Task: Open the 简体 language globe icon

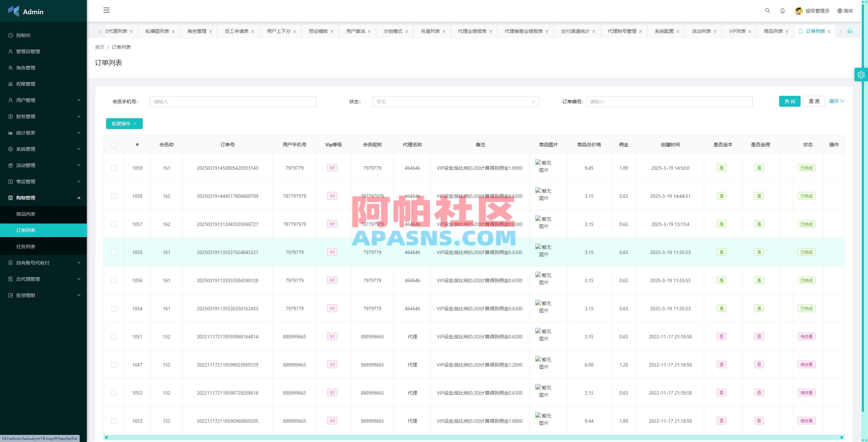Action: (x=840, y=10)
